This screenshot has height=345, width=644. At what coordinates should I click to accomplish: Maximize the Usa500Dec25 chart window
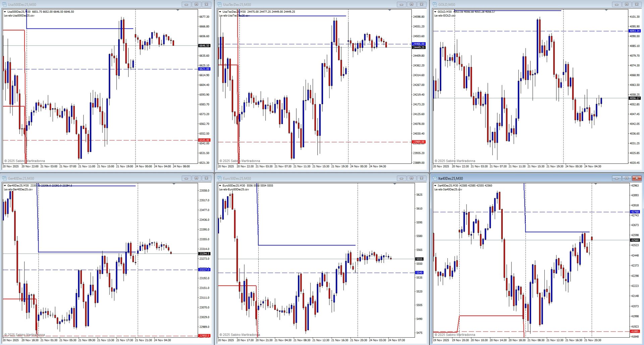(x=196, y=4)
